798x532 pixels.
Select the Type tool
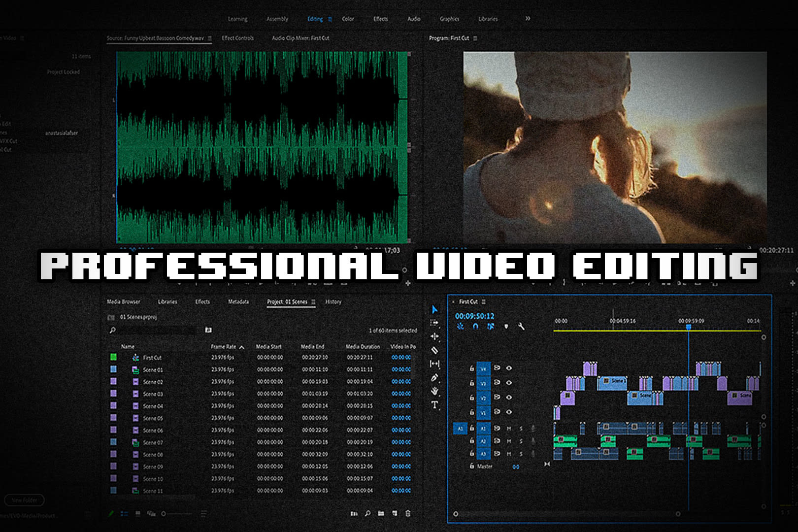click(x=434, y=405)
